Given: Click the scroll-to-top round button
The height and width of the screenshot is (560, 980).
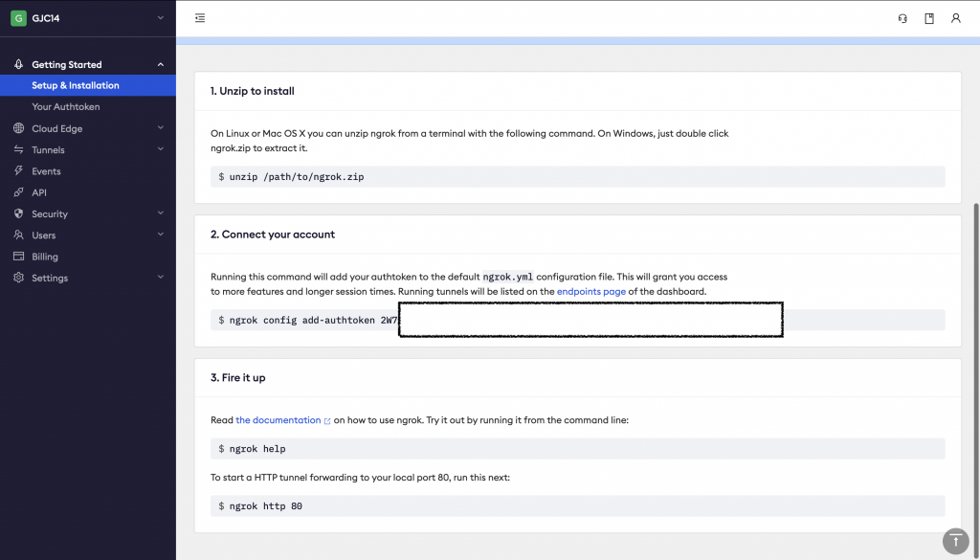Looking at the screenshot, I should point(956,541).
